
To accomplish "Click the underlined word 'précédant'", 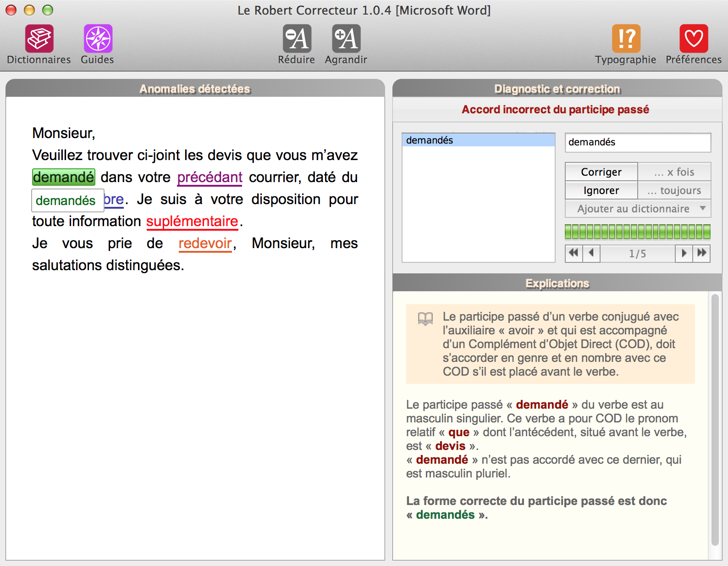I will (x=210, y=178).
